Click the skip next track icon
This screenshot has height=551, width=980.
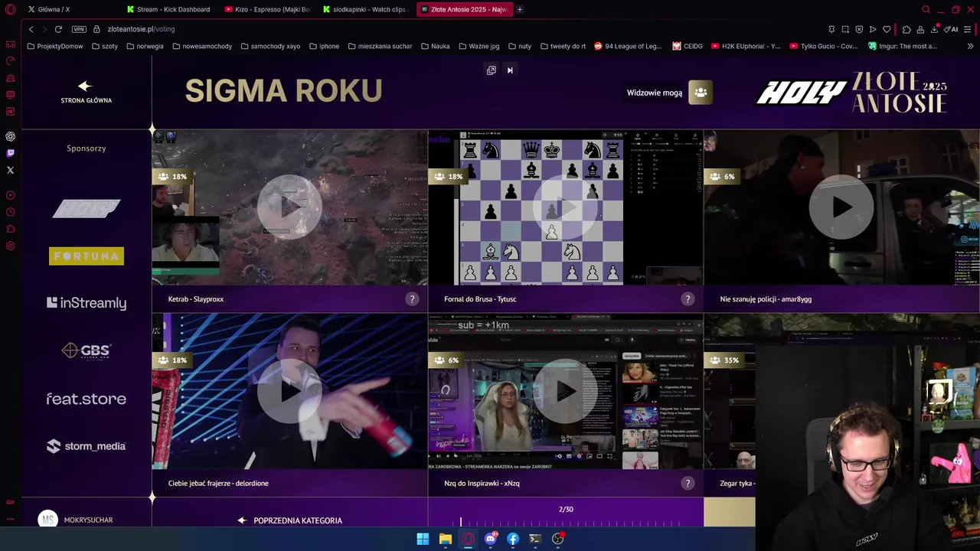point(510,70)
